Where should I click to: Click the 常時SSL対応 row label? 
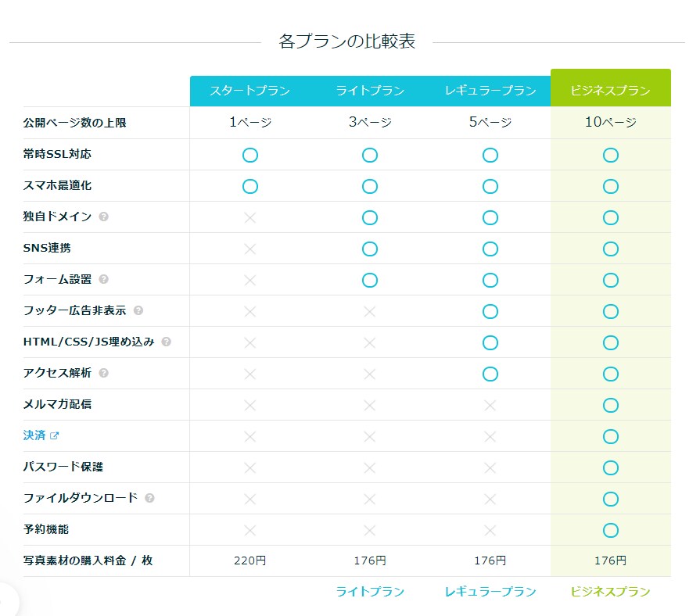(x=57, y=154)
